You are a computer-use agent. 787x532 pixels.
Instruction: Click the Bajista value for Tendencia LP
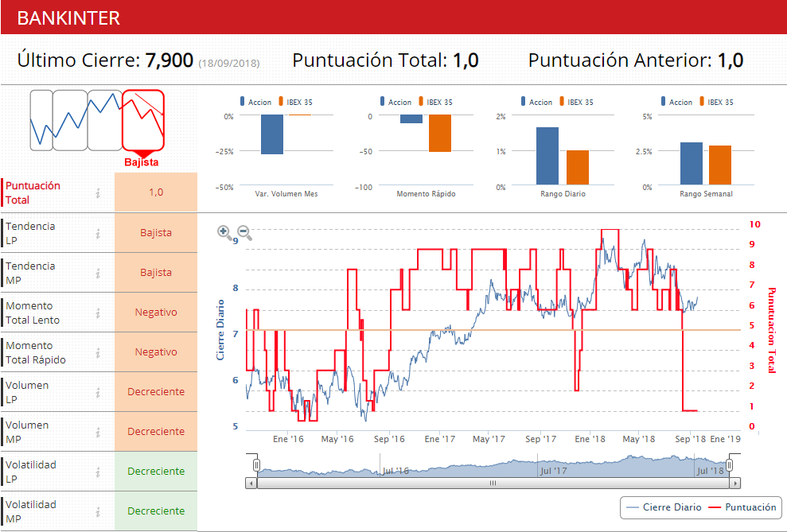pos(156,233)
